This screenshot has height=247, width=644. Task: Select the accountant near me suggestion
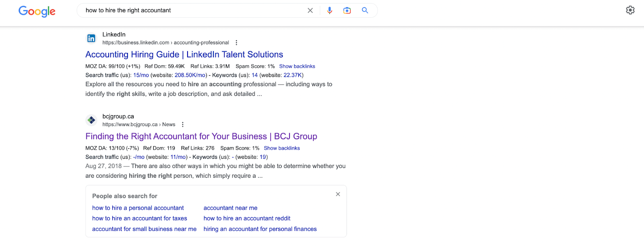231,208
